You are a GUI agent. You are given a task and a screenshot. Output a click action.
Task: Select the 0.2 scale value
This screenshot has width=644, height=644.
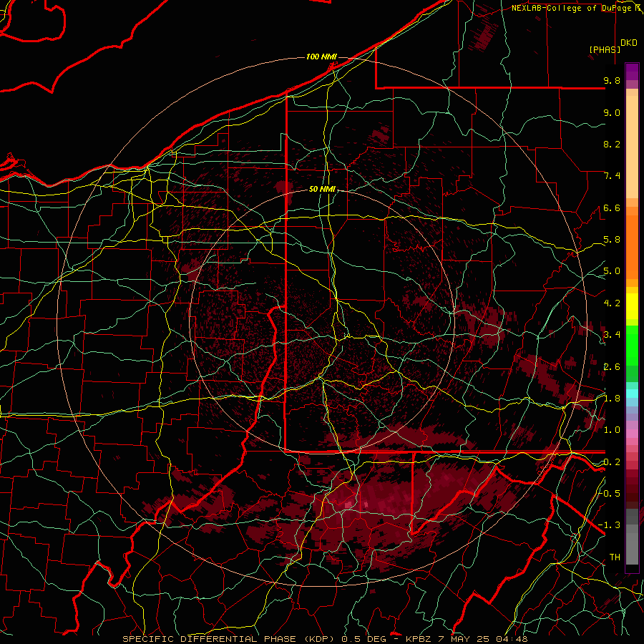[x=612, y=462]
